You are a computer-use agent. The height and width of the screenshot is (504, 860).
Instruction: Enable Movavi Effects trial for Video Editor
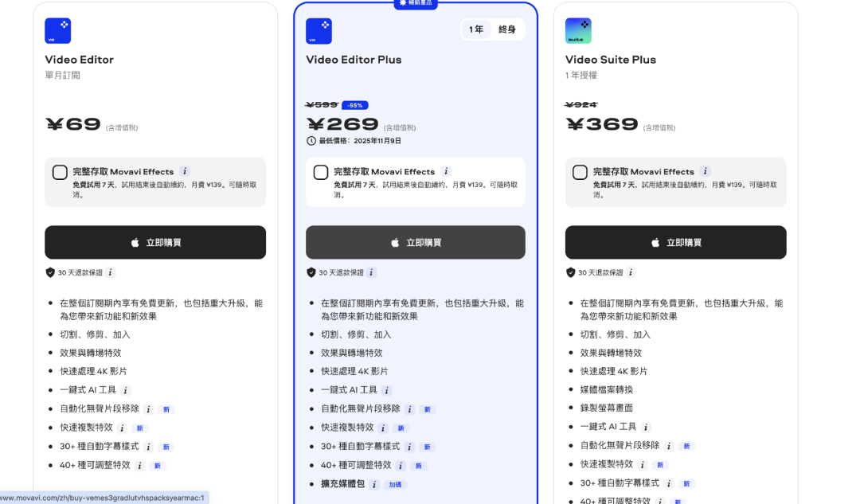(60, 171)
